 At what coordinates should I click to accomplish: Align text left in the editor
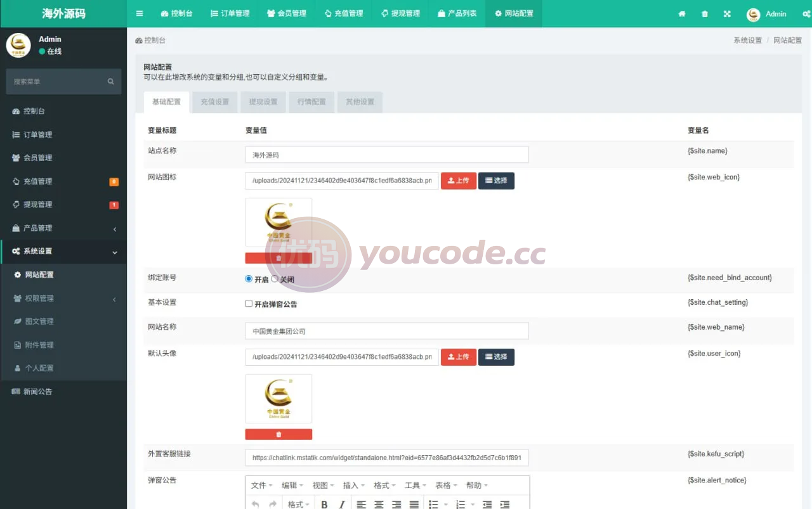point(361,504)
